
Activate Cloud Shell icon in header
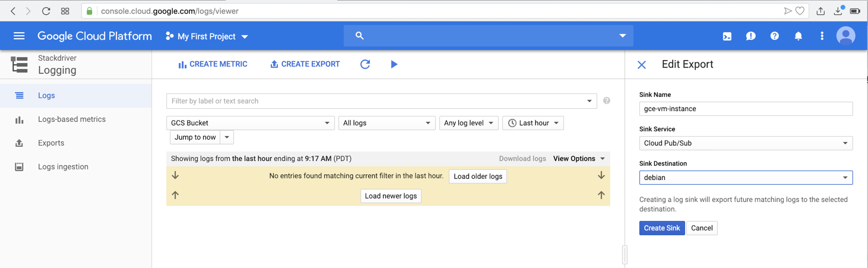coord(727,36)
